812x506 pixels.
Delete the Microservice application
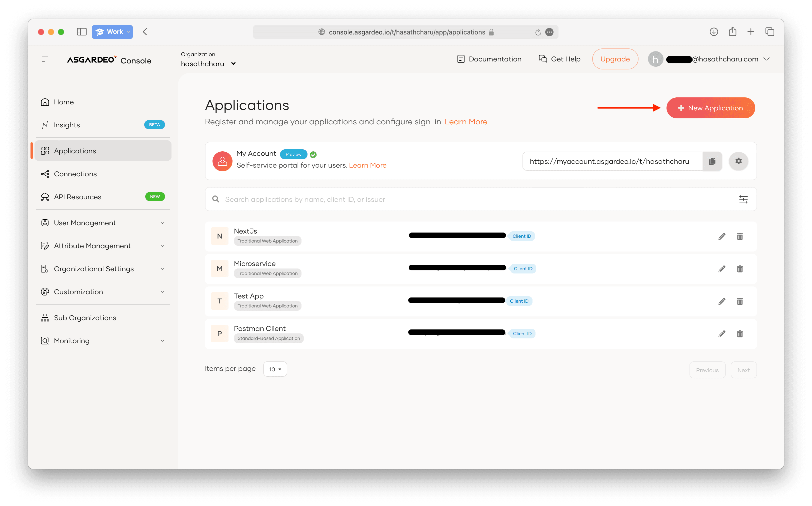click(x=740, y=269)
